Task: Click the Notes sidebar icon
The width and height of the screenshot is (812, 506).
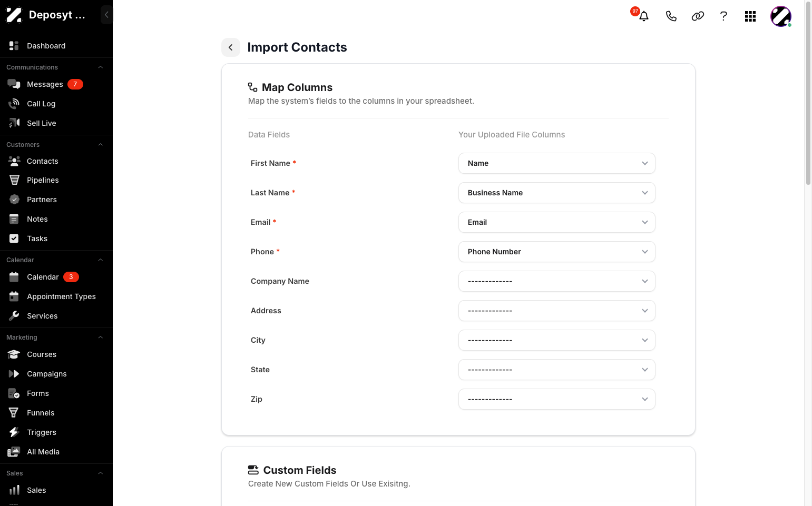Action: pyautogui.click(x=14, y=219)
